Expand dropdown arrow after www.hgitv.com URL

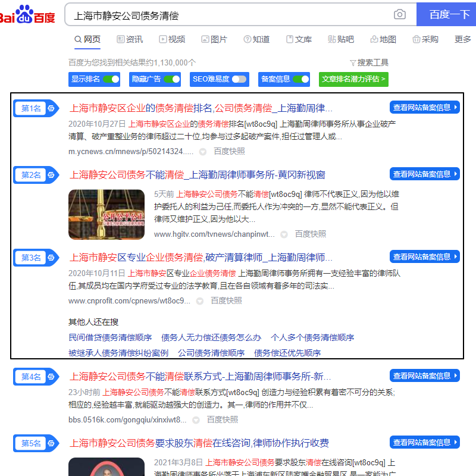[x=284, y=234]
